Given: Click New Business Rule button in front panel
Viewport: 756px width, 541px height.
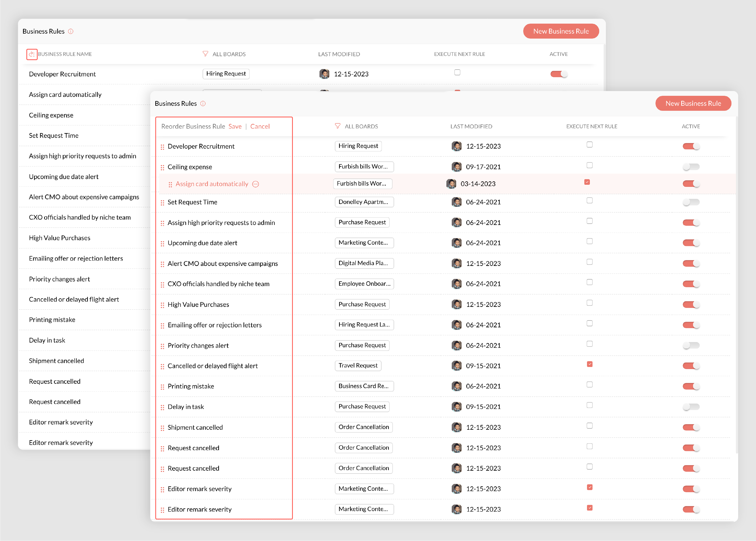Looking at the screenshot, I should 693,104.
